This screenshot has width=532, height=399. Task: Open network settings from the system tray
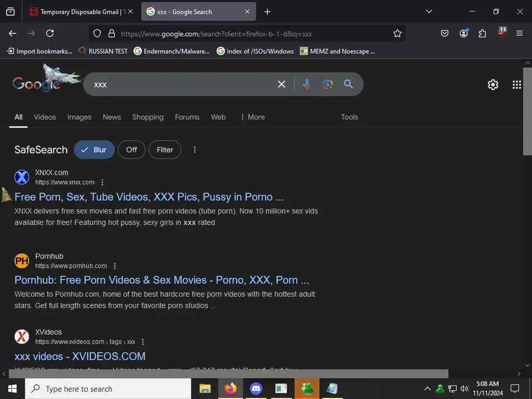point(453,389)
